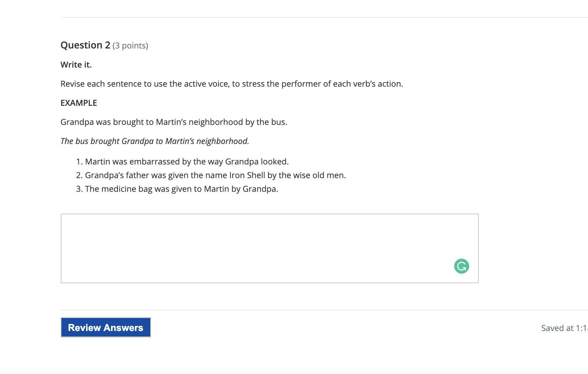Click the EXAMPLE label

pyautogui.click(x=79, y=103)
